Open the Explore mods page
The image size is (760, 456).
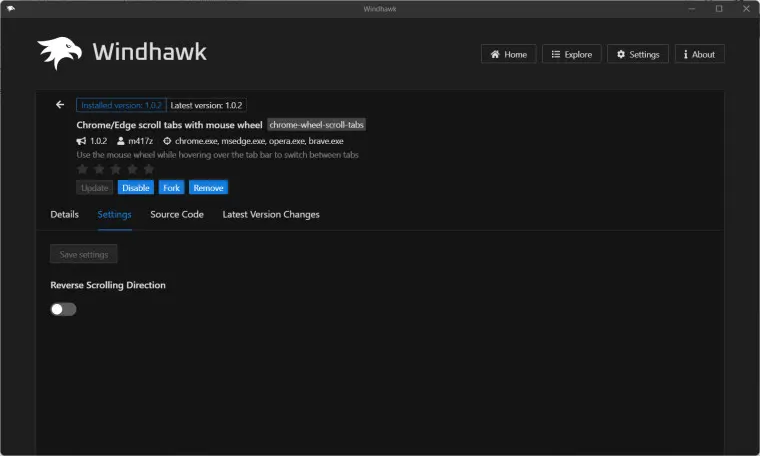click(571, 54)
